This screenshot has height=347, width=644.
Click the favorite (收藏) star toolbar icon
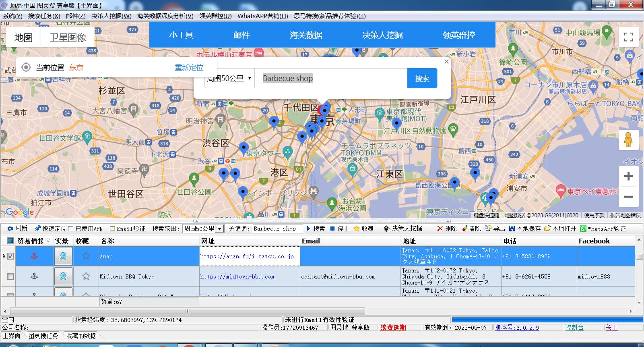tap(356, 229)
